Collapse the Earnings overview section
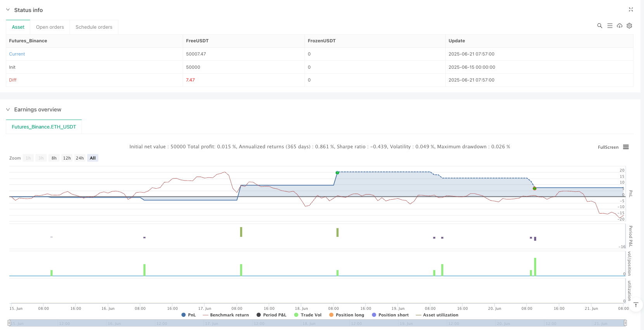Viewport: 644px width, 330px height. pyautogui.click(x=8, y=110)
